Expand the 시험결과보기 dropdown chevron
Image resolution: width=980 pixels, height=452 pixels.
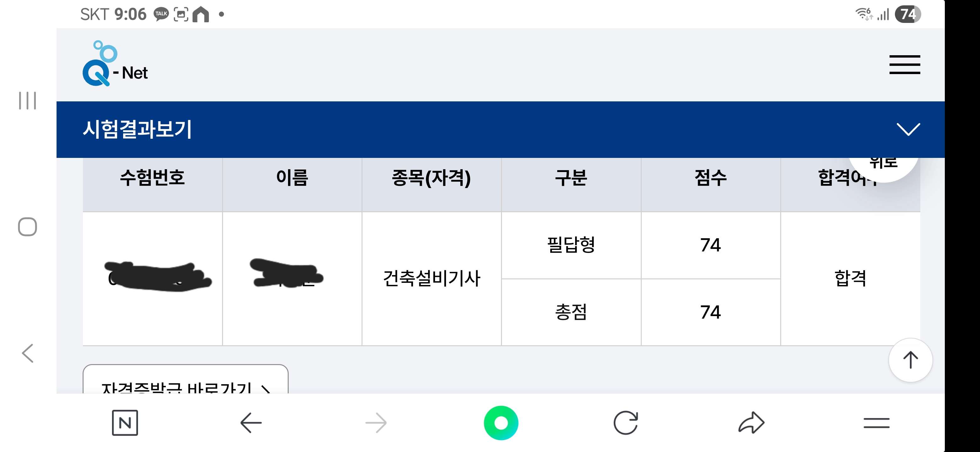click(x=908, y=129)
